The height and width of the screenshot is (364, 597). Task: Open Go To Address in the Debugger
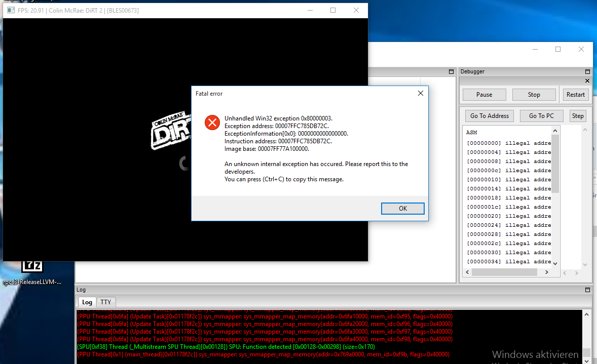click(489, 116)
